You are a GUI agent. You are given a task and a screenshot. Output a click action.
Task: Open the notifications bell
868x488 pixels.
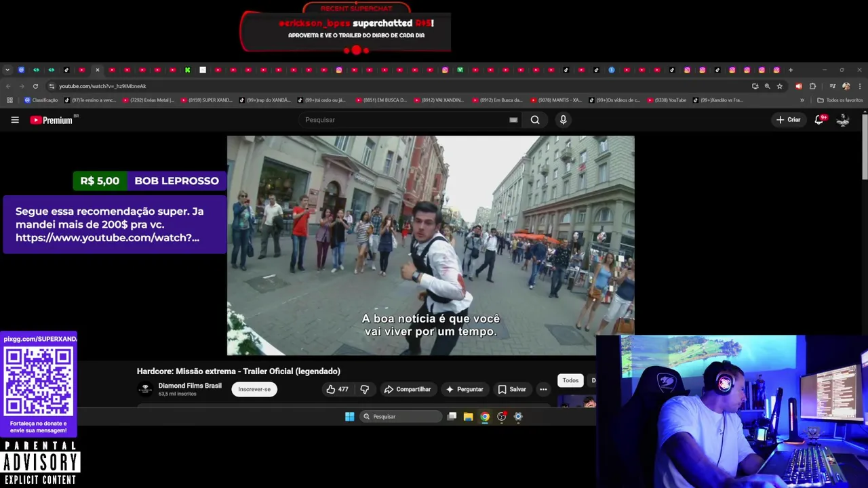819,120
